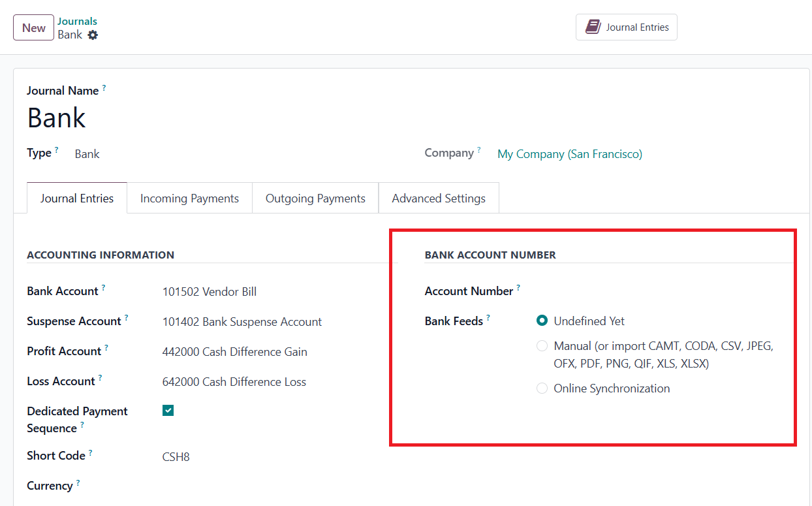The image size is (812, 506).
Task: Open the Advanced Settings tab
Action: (x=439, y=198)
